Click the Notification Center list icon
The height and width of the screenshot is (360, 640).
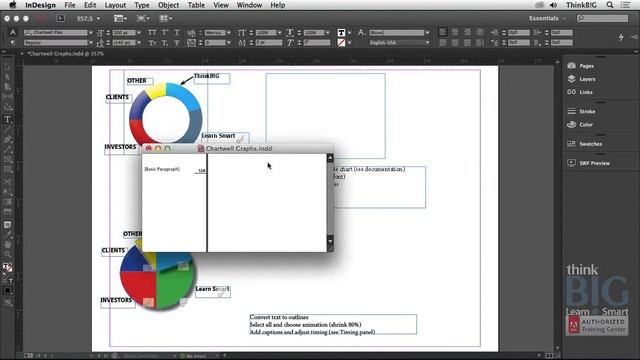[x=625, y=5]
